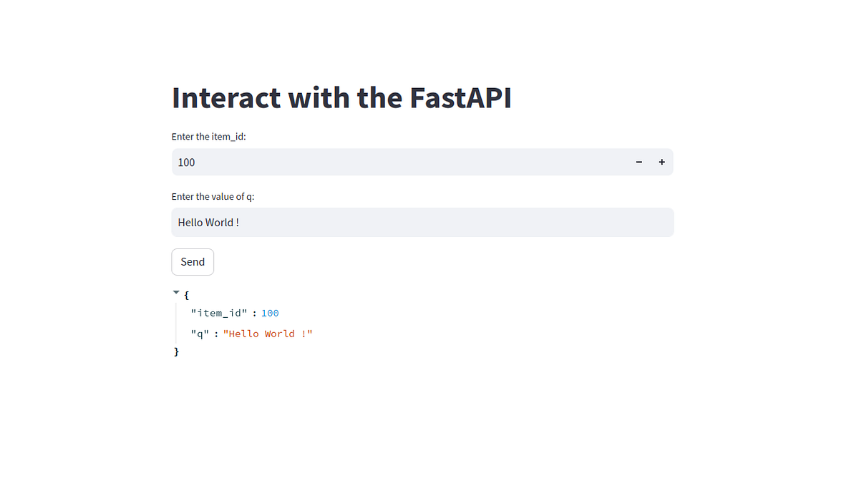Click the label Enter the item_id

coord(208,136)
